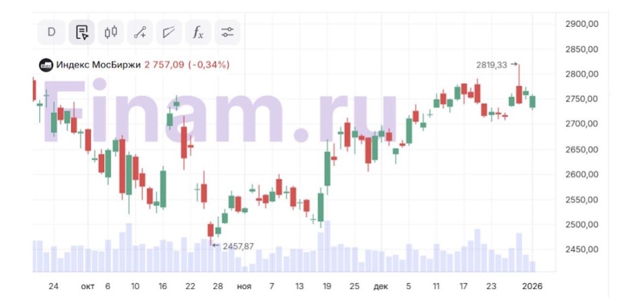Click the MOEX logo icon
644x302 pixels.
tap(46, 65)
